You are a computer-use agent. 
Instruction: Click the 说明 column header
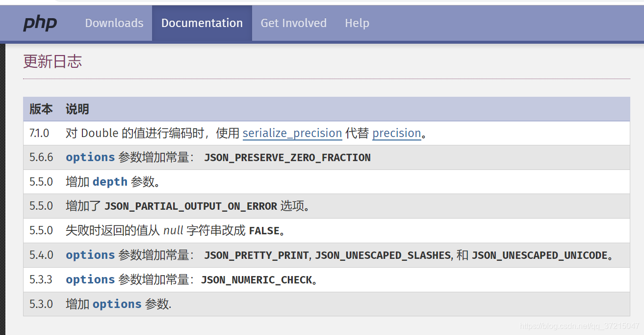point(77,109)
